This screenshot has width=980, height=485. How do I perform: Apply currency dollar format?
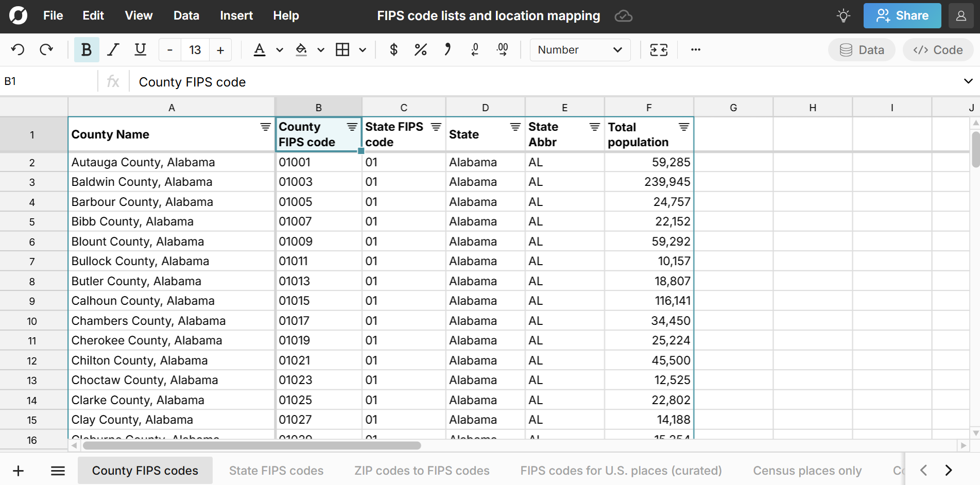[393, 50]
